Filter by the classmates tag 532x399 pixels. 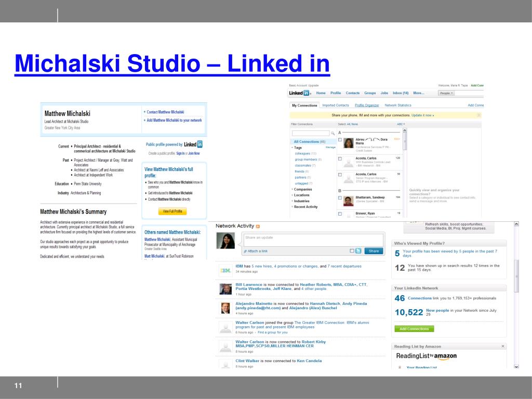pos(303,166)
